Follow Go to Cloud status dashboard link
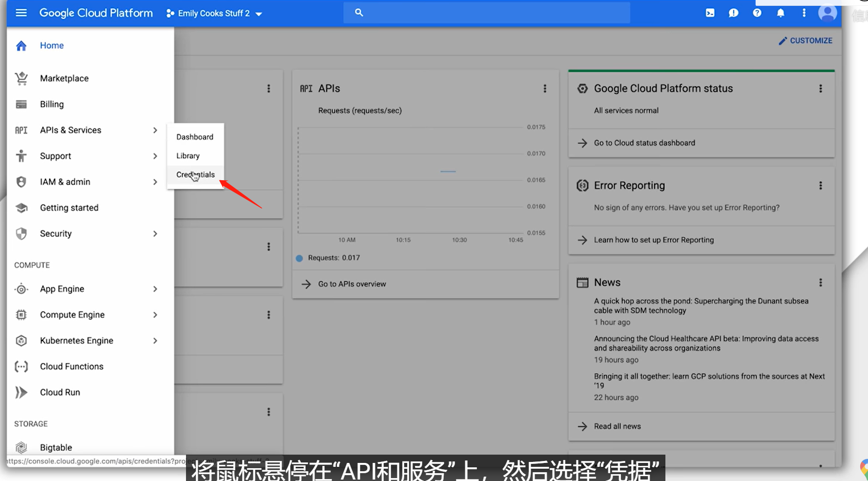Image resolution: width=868 pixels, height=481 pixels. pyautogui.click(x=644, y=143)
